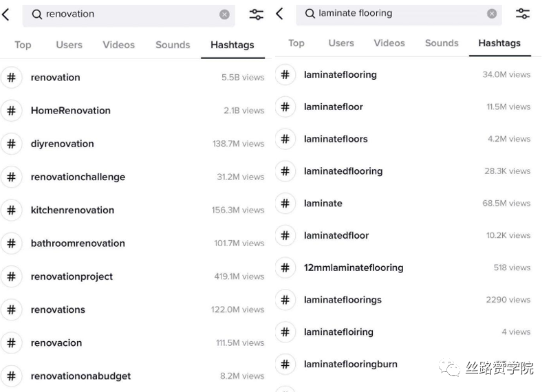Open Videos tab in renovation search
Viewport: 551px width, 392px height.
(118, 45)
